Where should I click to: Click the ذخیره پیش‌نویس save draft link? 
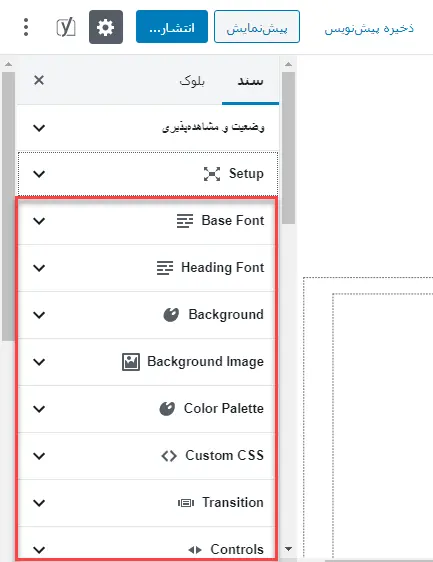[x=369, y=28]
